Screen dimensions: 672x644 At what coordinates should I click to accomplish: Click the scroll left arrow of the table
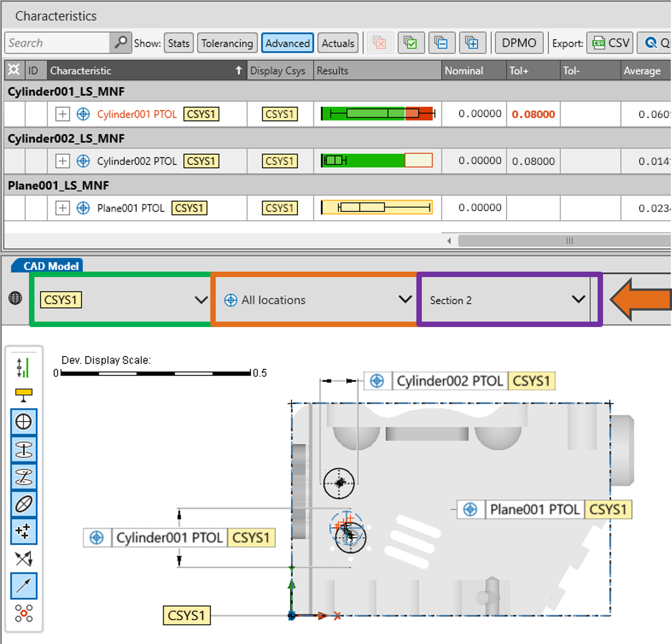[x=449, y=241]
